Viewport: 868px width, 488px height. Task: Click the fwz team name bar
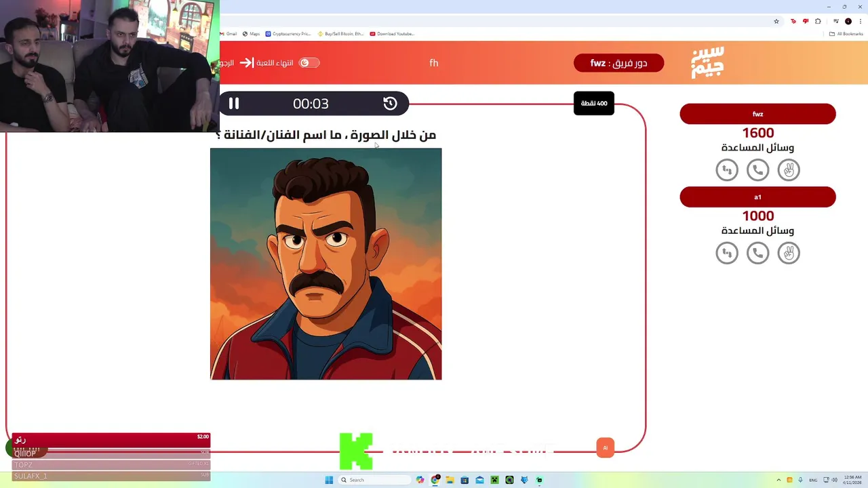tap(757, 114)
